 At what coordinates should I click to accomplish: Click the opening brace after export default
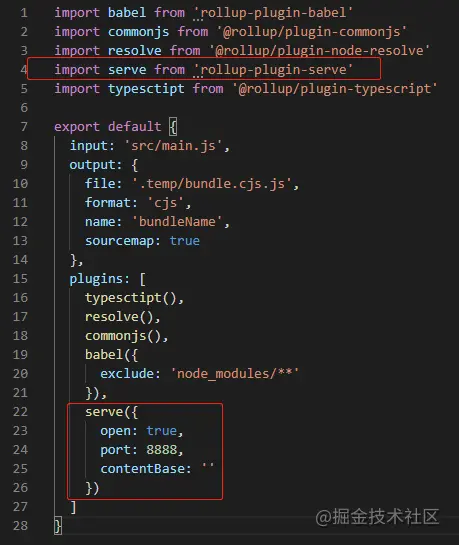(173, 127)
